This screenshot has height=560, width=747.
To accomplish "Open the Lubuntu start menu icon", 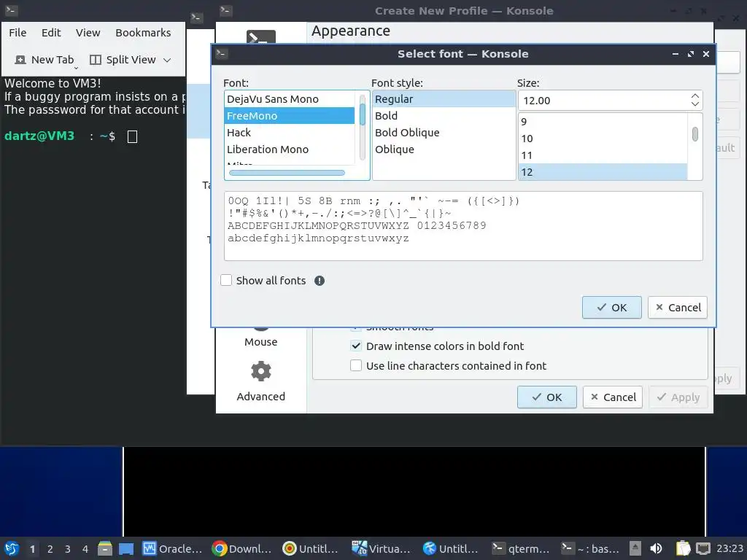I will pyautogui.click(x=12, y=548).
